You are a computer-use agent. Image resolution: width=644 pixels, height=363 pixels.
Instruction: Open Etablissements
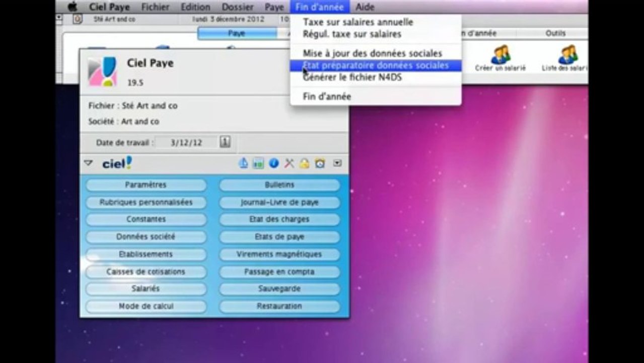[x=146, y=254]
